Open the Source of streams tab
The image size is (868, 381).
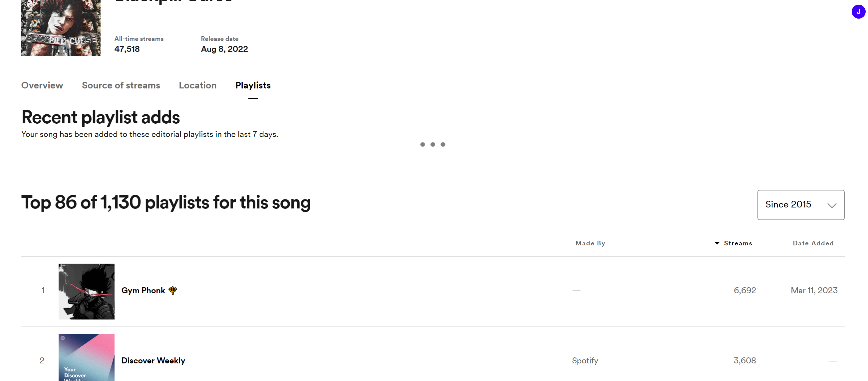[x=121, y=85]
